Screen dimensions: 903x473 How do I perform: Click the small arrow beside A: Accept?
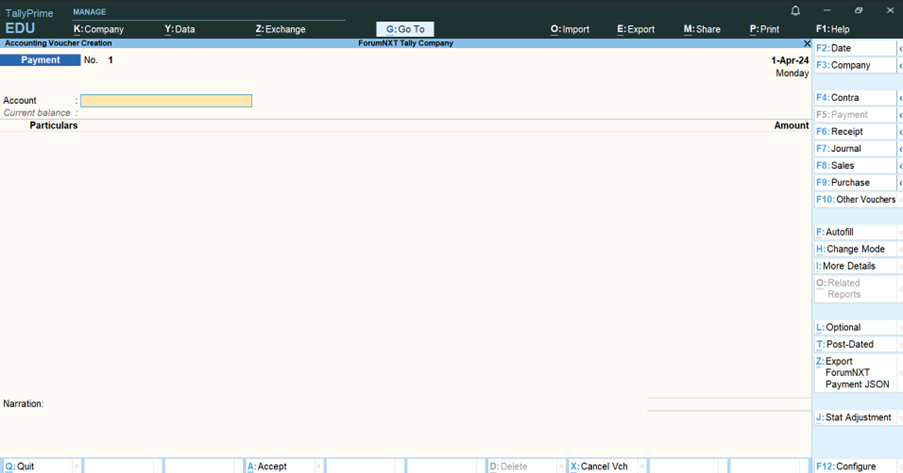tap(318, 466)
